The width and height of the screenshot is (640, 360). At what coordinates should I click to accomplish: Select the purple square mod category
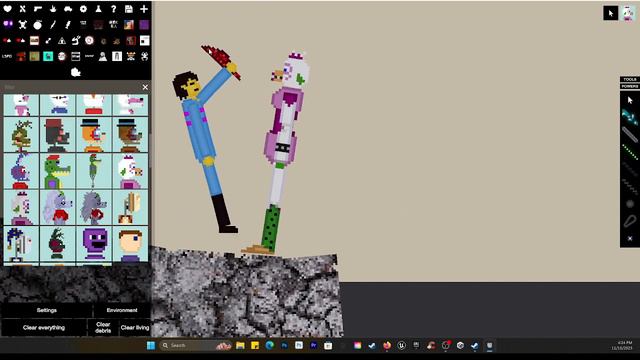tap(144, 24)
